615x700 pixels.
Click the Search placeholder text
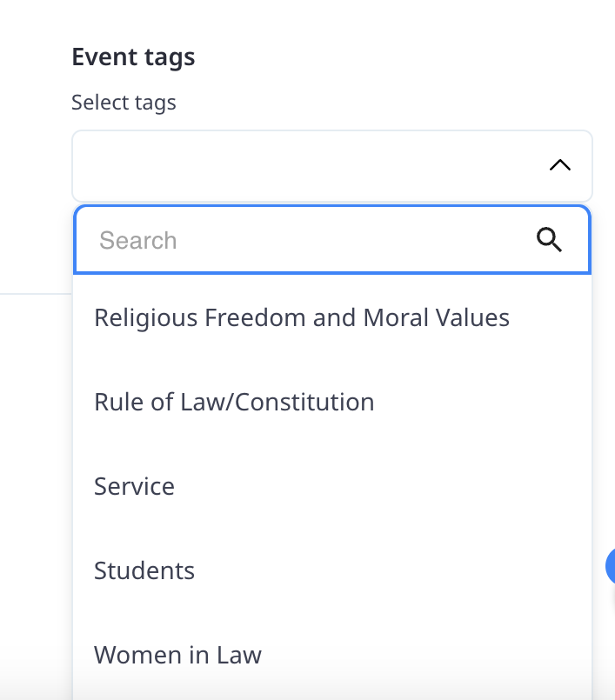coord(138,240)
